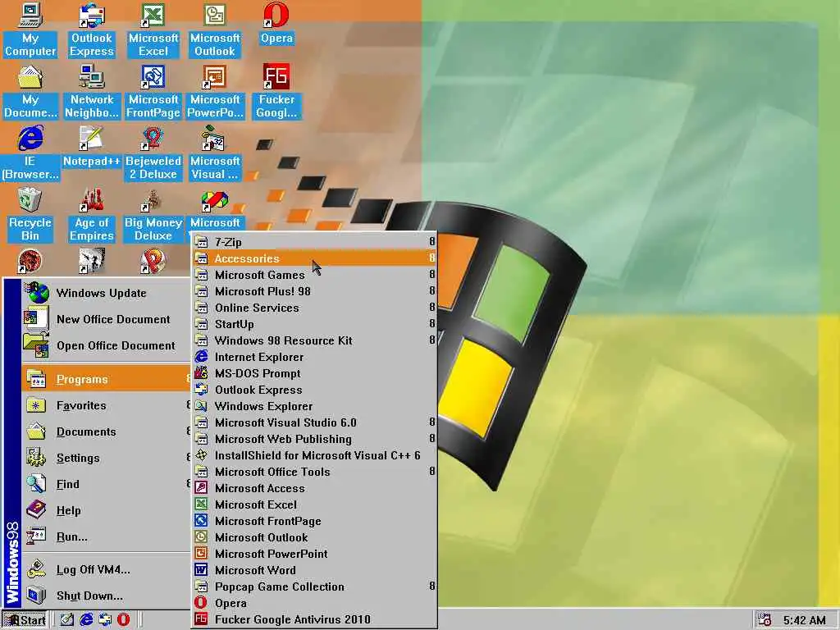The height and width of the screenshot is (630, 840).
Task: Launch Microsoft PowerPoint from Programs menu
Action: (x=314, y=554)
